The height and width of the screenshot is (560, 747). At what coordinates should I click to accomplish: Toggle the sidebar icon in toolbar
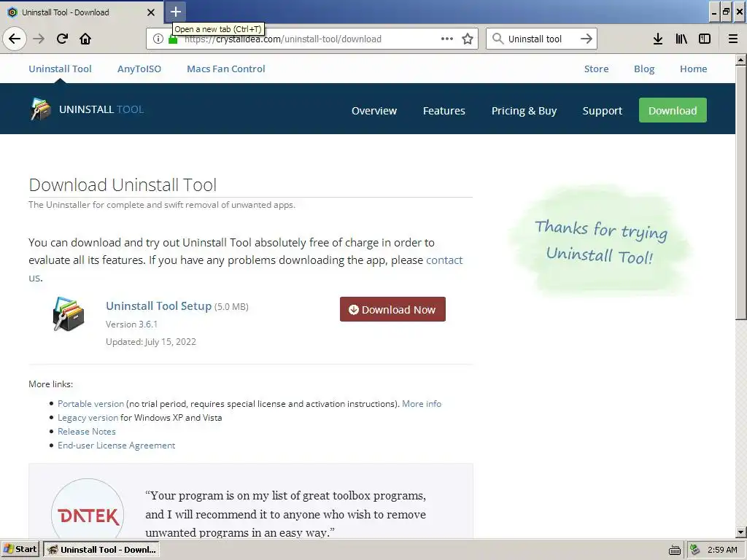coord(705,39)
